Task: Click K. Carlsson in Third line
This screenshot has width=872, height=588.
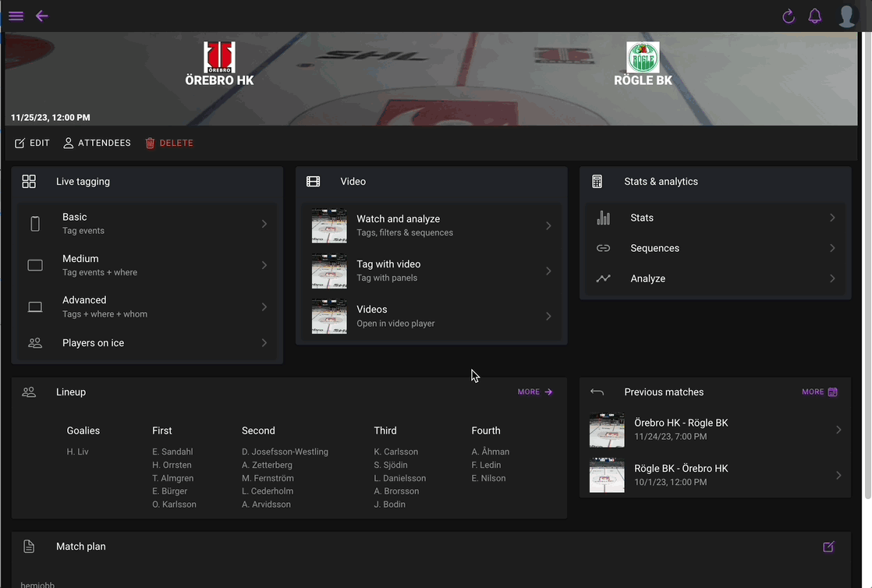Action: click(396, 452)
